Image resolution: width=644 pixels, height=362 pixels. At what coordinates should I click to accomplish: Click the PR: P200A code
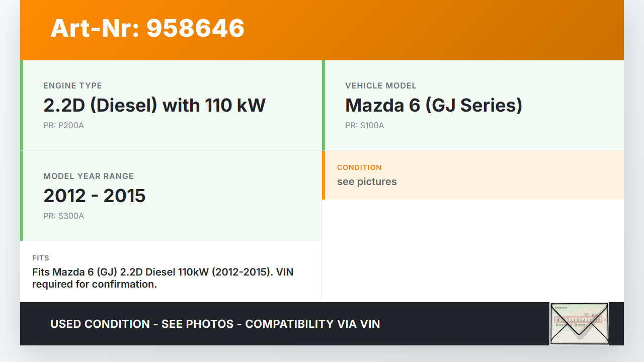[x=63, y=126]
